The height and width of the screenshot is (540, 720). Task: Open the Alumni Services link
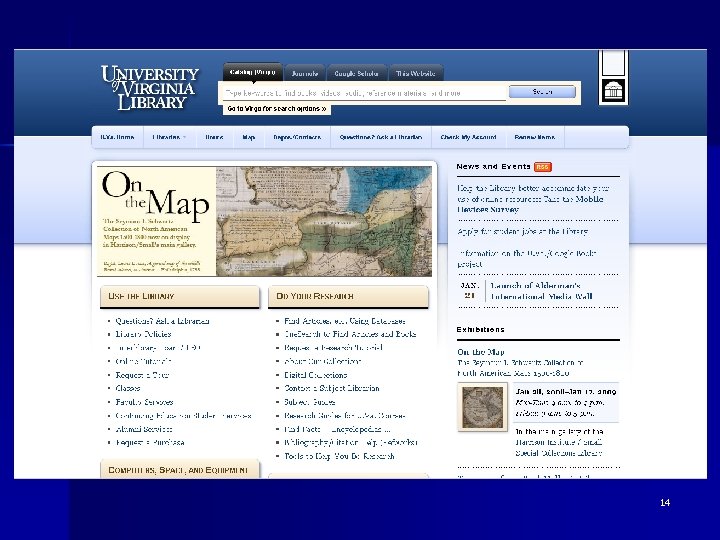[144, 429]
